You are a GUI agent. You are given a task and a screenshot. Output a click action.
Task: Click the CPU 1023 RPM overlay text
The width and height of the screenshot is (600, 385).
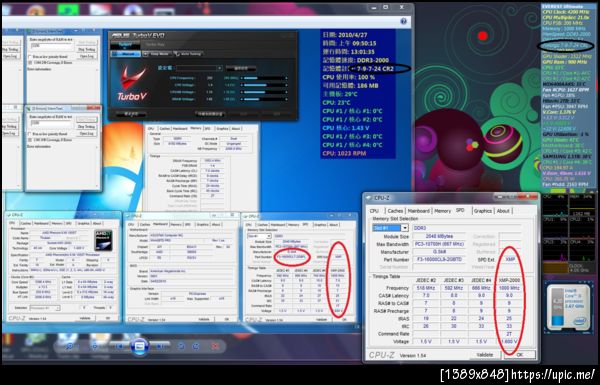click(344, 153)
